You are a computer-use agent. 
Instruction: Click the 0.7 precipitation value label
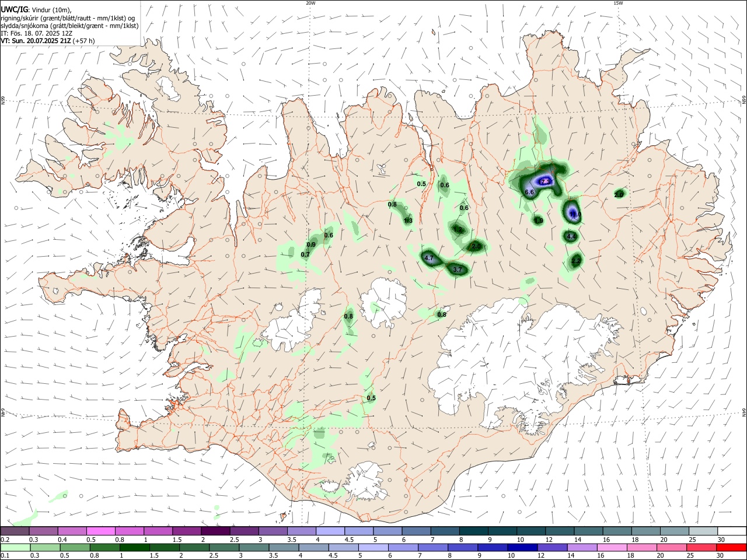[x=305, y=254]
